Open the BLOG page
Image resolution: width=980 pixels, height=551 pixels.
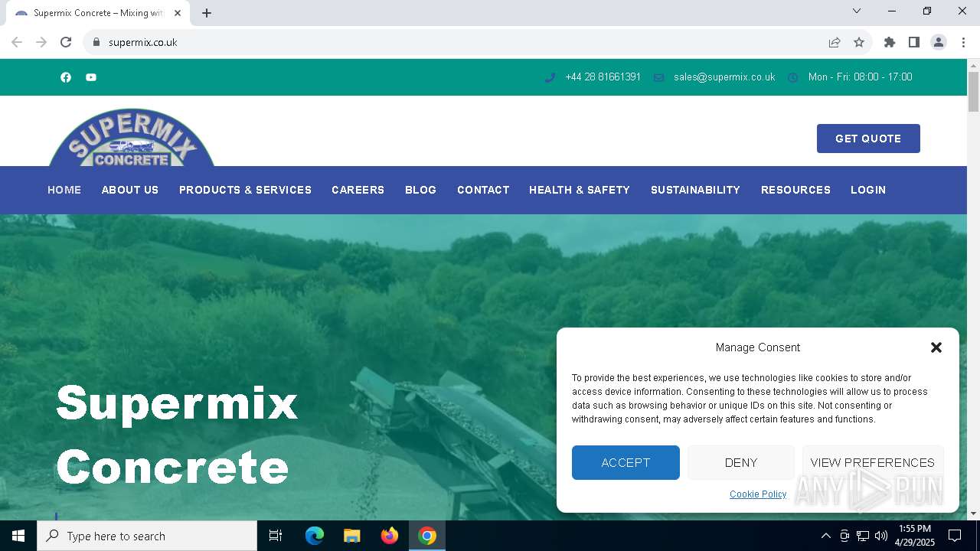[420, 190]
